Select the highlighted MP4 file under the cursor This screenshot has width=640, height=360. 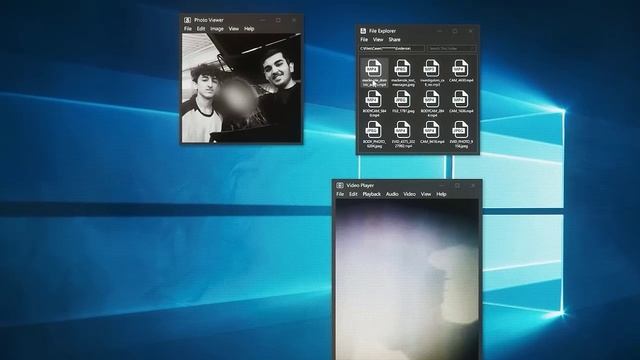pos(374,73)
